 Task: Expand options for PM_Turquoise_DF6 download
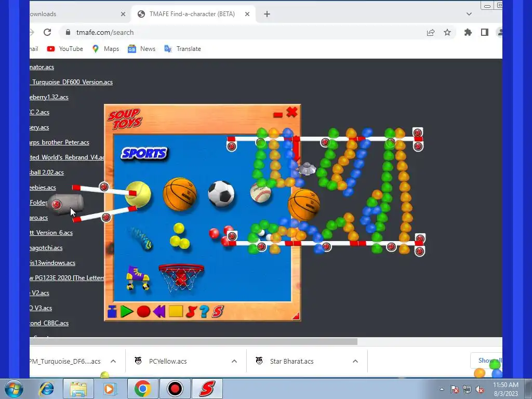[113, 361]
